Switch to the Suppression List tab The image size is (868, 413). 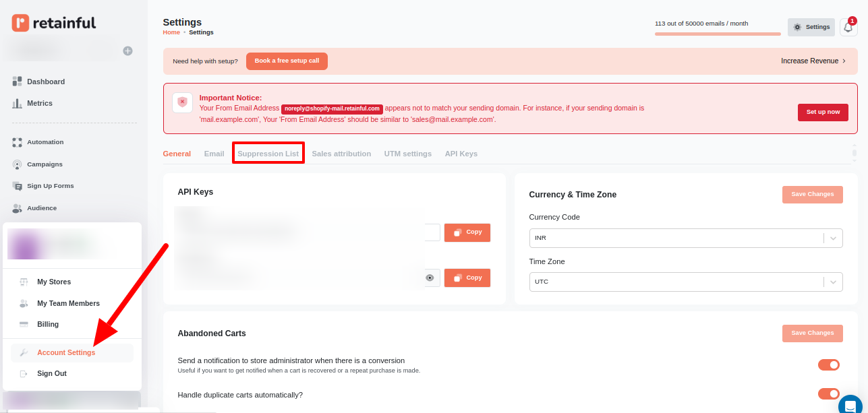coord(268,154)
